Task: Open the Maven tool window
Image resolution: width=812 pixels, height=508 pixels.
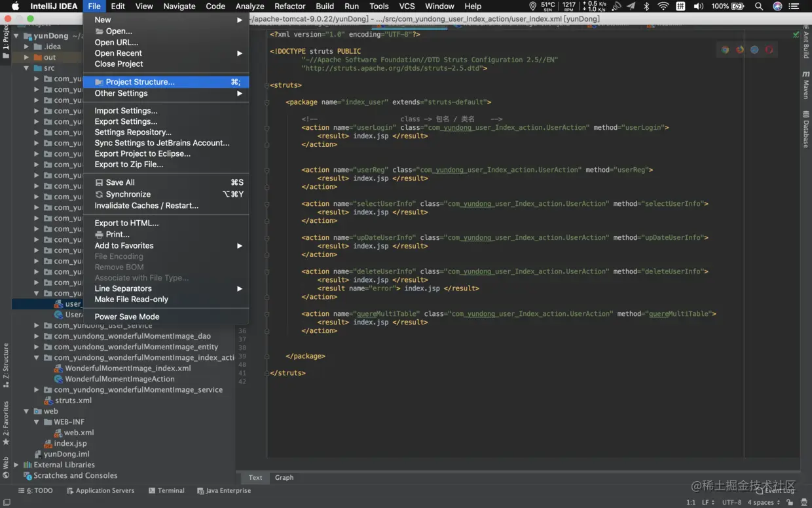Action: tap(806, 86)
